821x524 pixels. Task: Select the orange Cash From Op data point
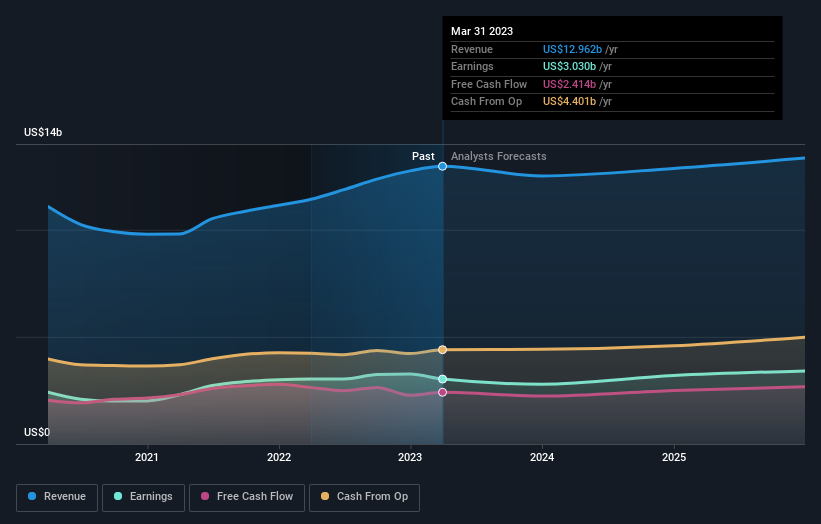[442, 350]
